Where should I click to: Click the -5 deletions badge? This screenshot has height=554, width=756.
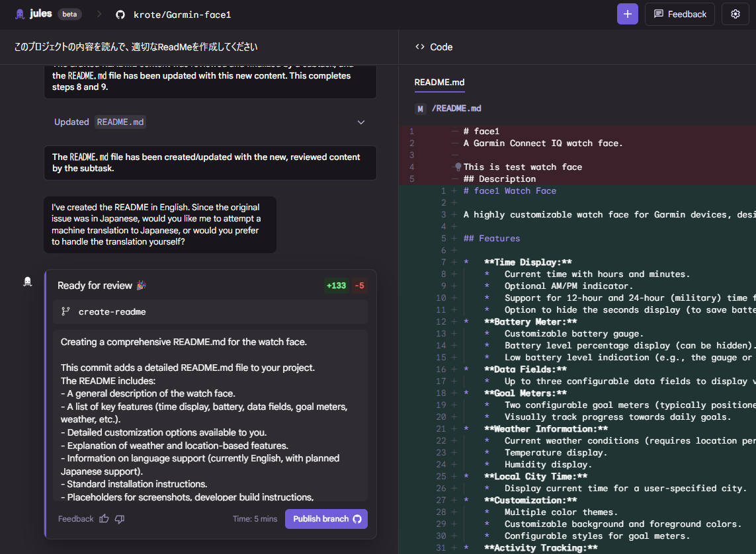coord(360,286)
